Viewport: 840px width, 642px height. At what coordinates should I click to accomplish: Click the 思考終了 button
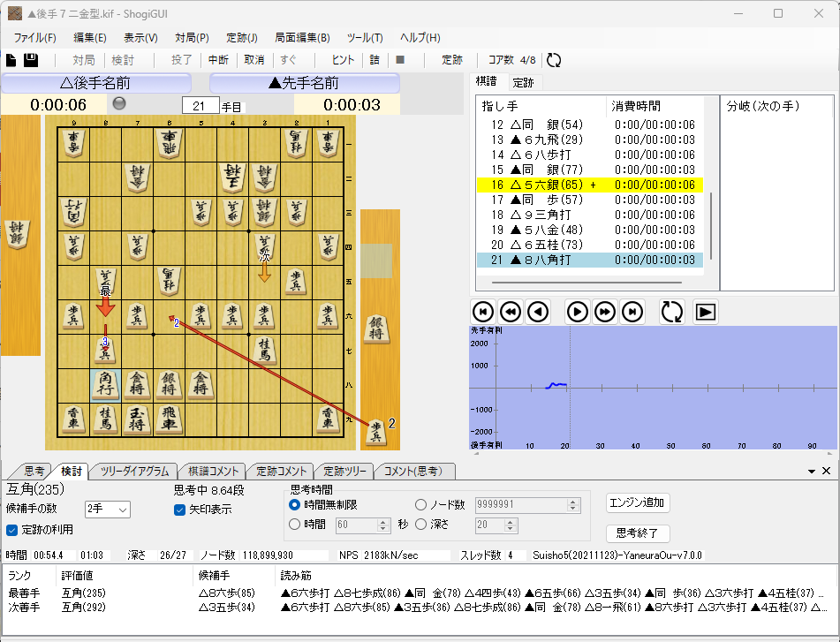[x=638, y=533]
